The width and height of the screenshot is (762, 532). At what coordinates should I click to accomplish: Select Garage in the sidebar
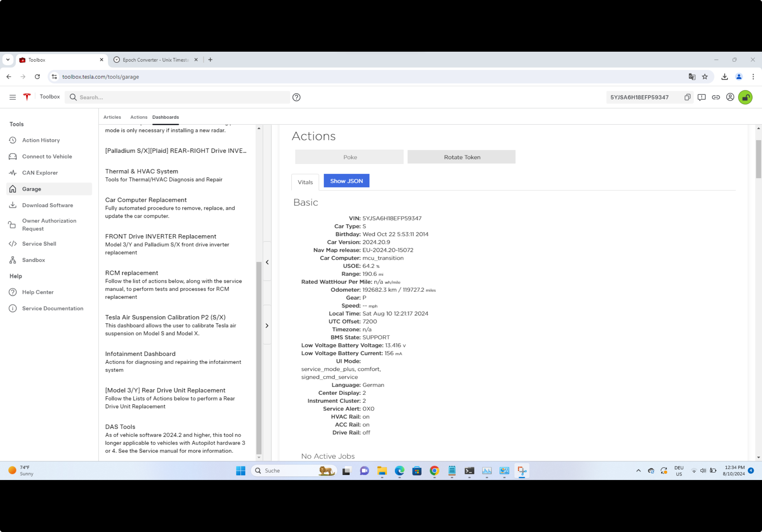pos(49,189)
